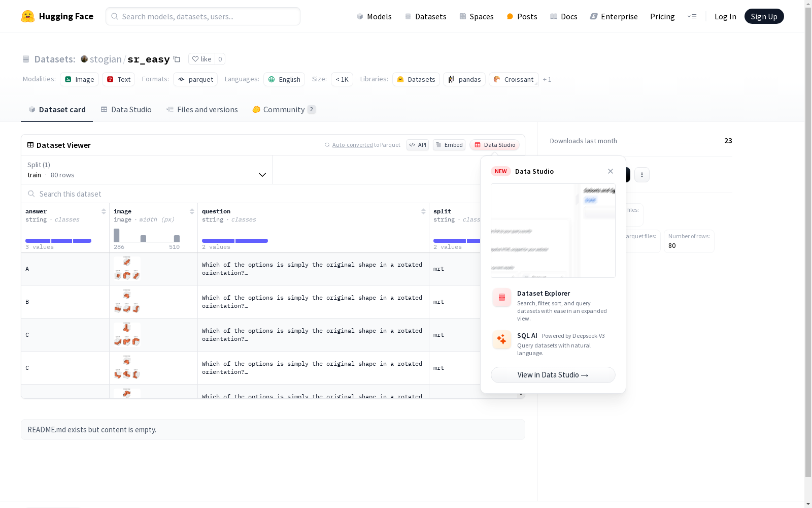Sort the image column
This screenshot has width=812, height=508.
coord(192,211)
